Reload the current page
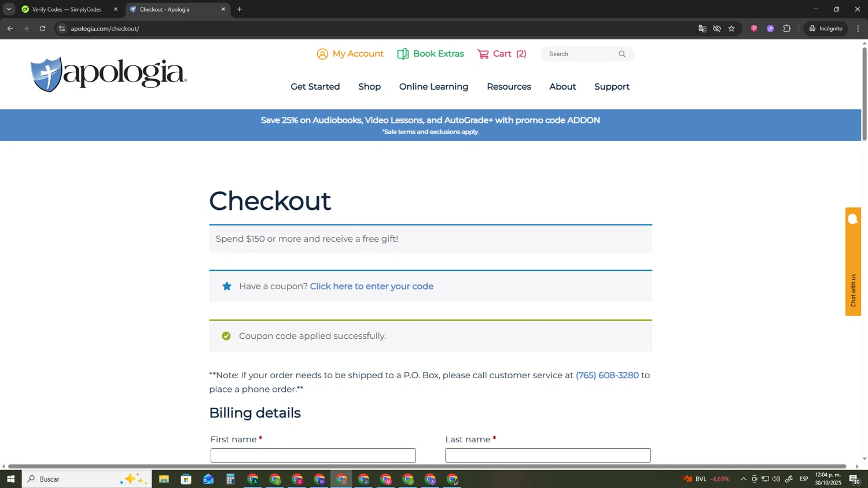The width and height of the screenshot is (868, 488). pyautogui.click(x=42, y=28)
